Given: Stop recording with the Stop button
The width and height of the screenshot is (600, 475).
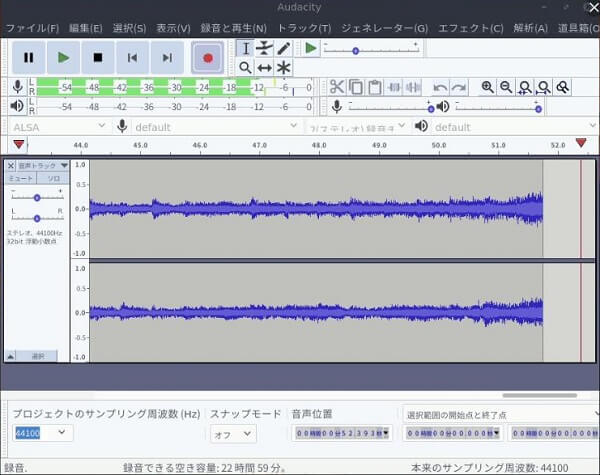Looking at the screenshot, I should pyautogui.click(x=98, y=58).
